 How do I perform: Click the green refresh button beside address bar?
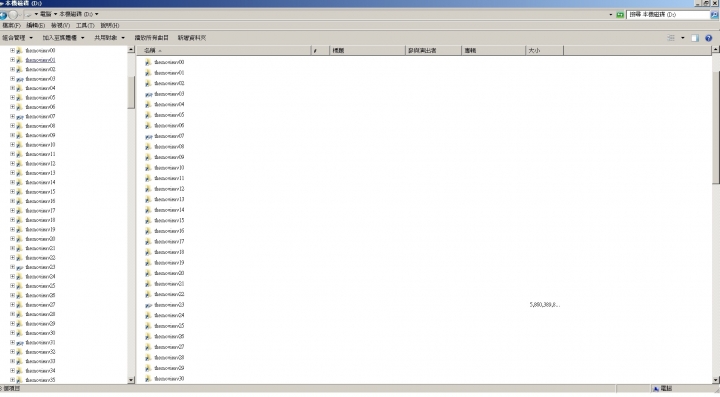[620, 15]
